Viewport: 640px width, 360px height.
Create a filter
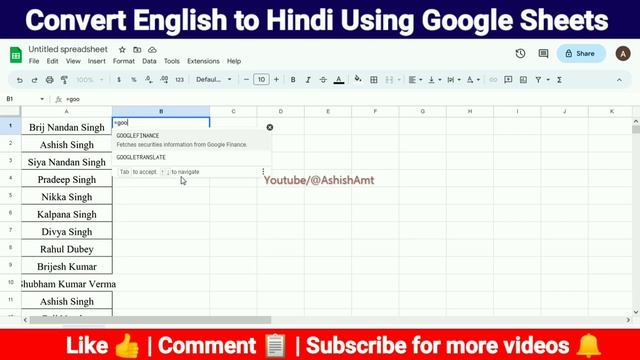point(539,80)
